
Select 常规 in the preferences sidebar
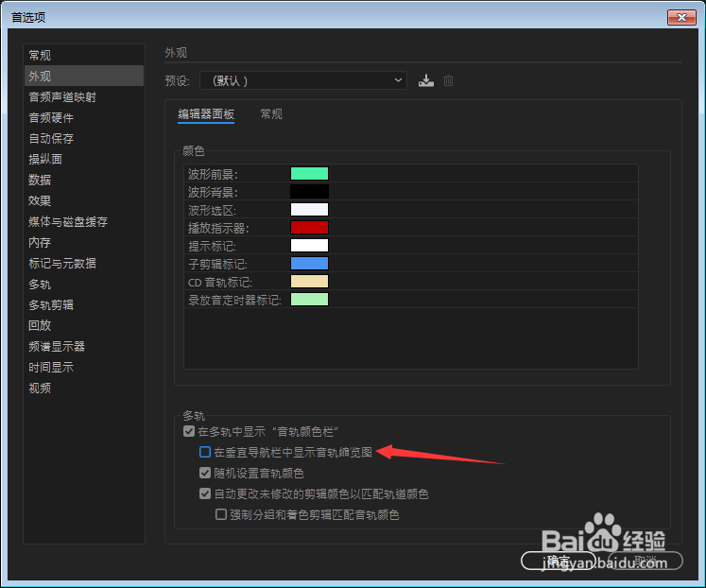[84, 56]
